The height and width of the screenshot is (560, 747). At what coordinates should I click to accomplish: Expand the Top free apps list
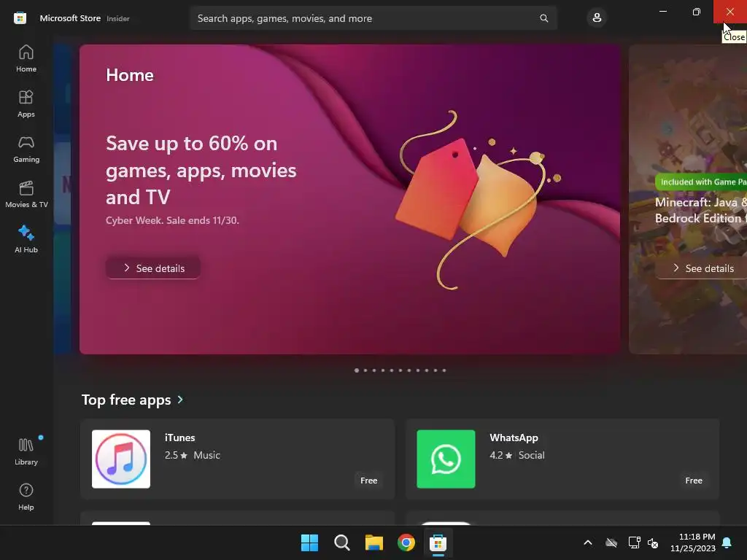tap(180, 400)
